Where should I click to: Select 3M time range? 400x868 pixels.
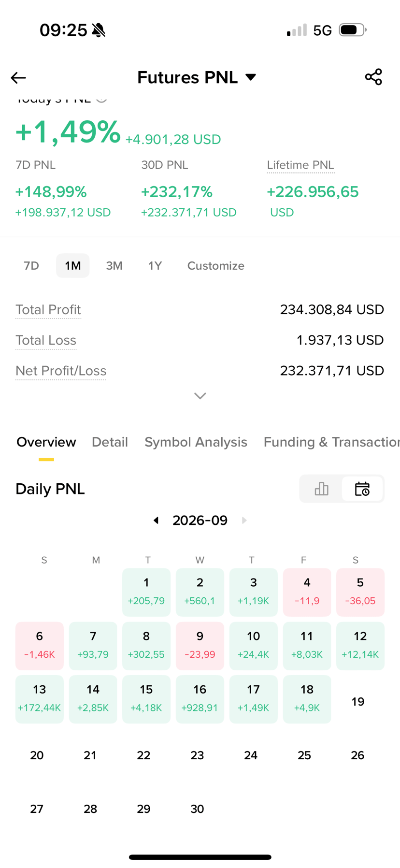pos(114,265)
